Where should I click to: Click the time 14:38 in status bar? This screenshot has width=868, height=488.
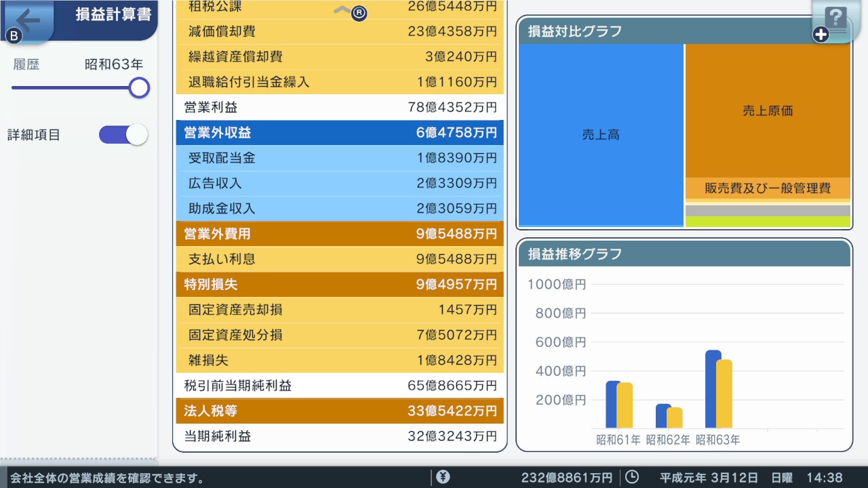click(825, 477)
